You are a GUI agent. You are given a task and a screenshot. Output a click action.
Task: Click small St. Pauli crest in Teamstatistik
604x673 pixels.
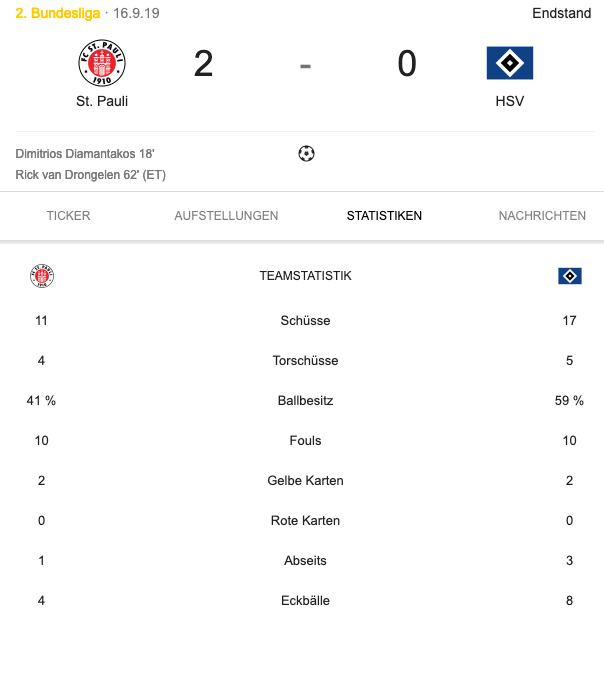click(x=42, y=276)
